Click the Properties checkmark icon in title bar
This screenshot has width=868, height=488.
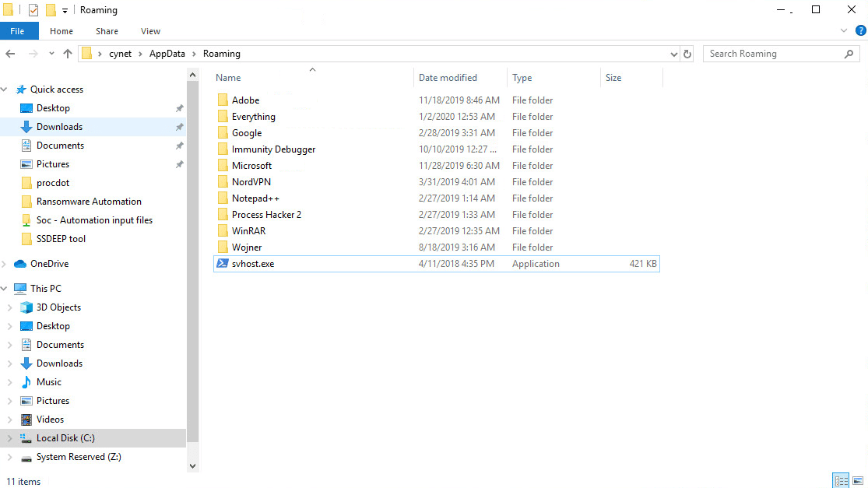(x=33, y=10)
